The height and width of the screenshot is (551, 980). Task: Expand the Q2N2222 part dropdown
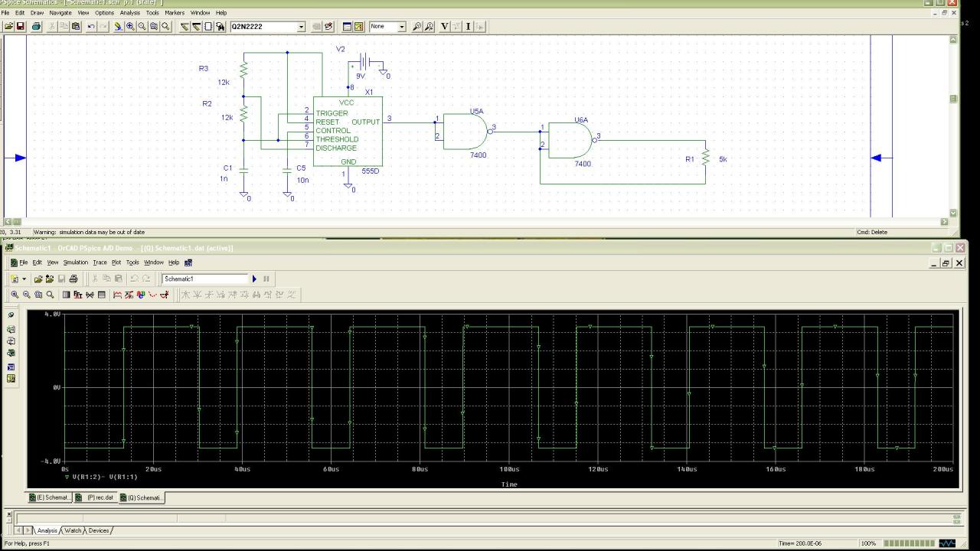(x=301, y=27)
